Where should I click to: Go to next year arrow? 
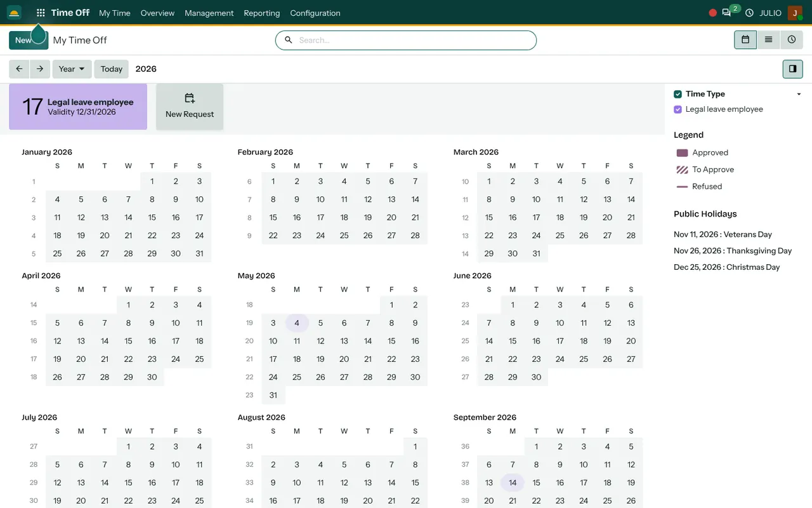[40, 69]
